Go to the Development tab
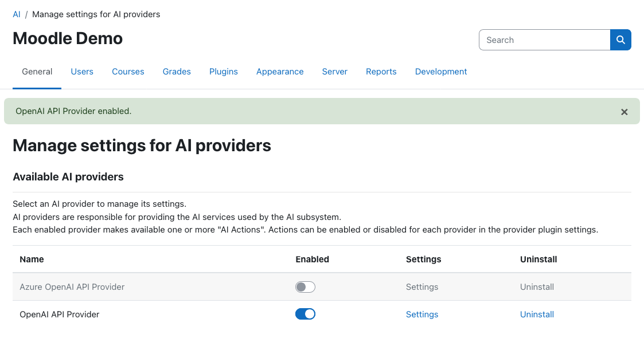The width and height of the screenshot is (644, 362). pos(440,72)
